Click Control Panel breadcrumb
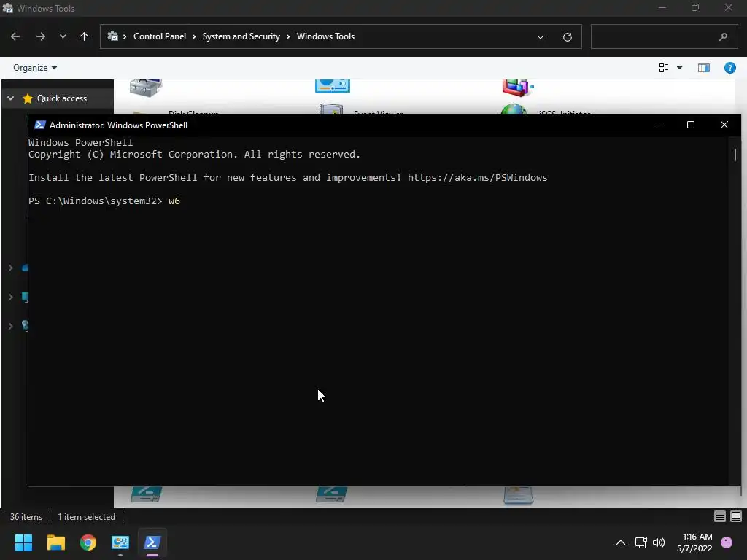This screenshot has height=560, width=747. 160,36
